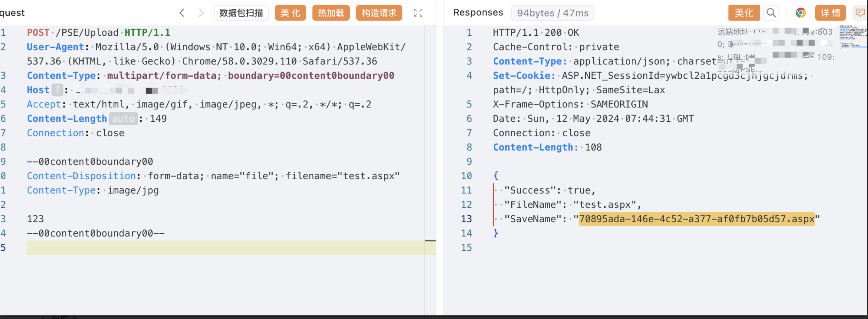This screenshot has height=319, width=868.
Task: Click the 详情 details button
Action: (x=830, y=13)
